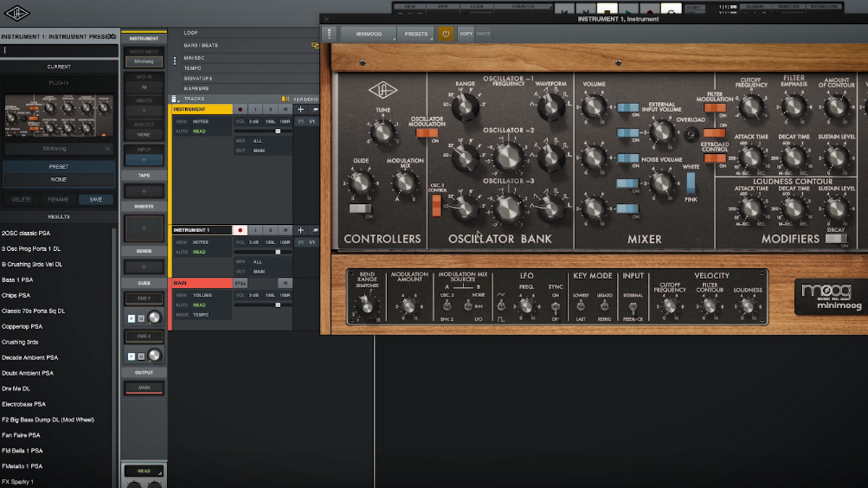
Task: Click the CUE 2 level knob
Action: tap(154, 355)
